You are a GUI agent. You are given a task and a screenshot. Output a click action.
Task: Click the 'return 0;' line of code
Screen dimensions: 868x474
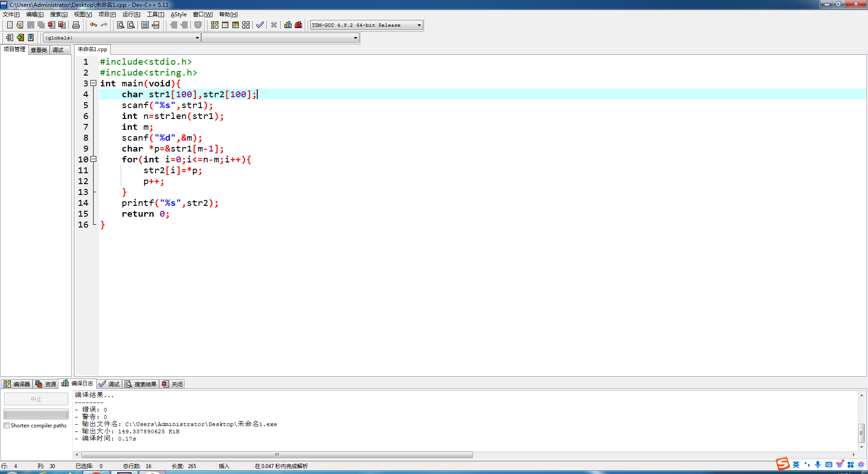[x=146, y=214]
